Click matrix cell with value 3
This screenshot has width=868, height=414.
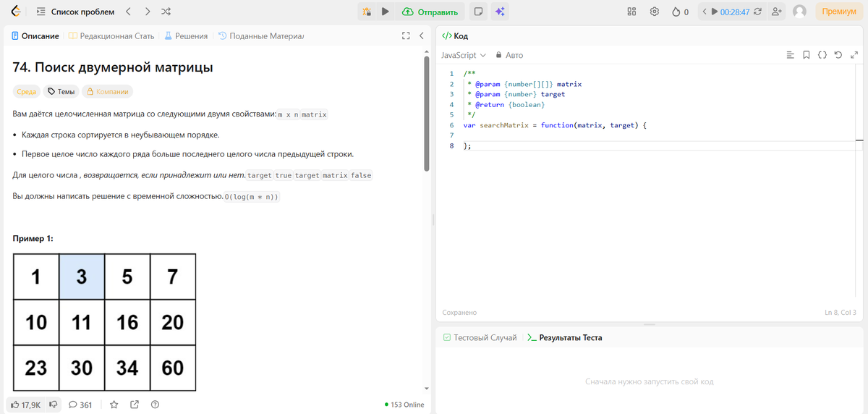82,276
